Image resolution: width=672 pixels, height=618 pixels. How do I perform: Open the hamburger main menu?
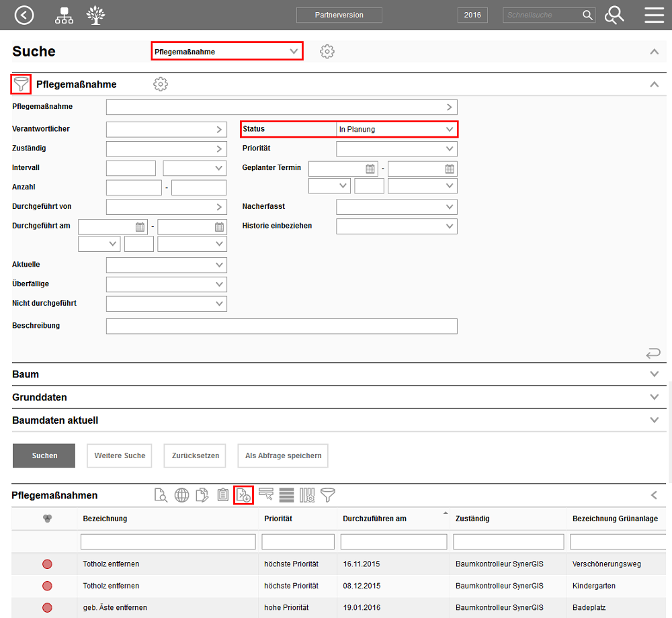tap(654, 15)
